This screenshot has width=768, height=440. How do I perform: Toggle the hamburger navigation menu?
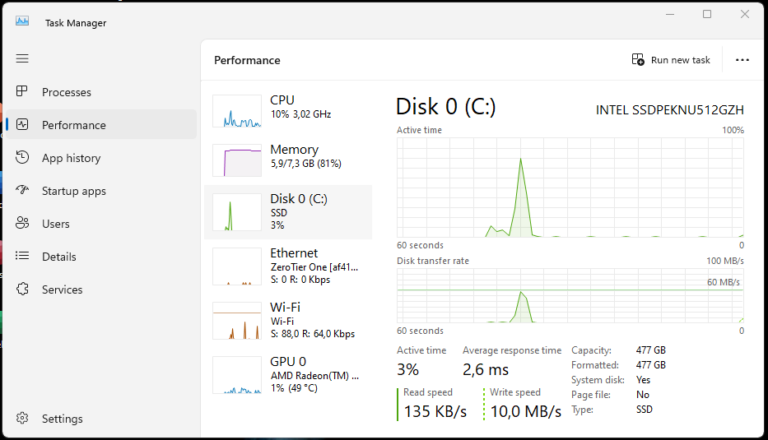[x=22, y=58]
